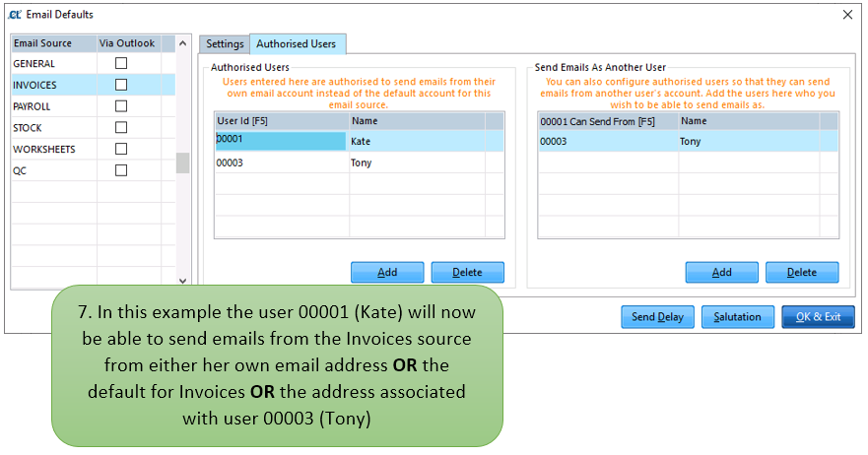
Task: Select INVOICES email source row
Action: [94, 85]
